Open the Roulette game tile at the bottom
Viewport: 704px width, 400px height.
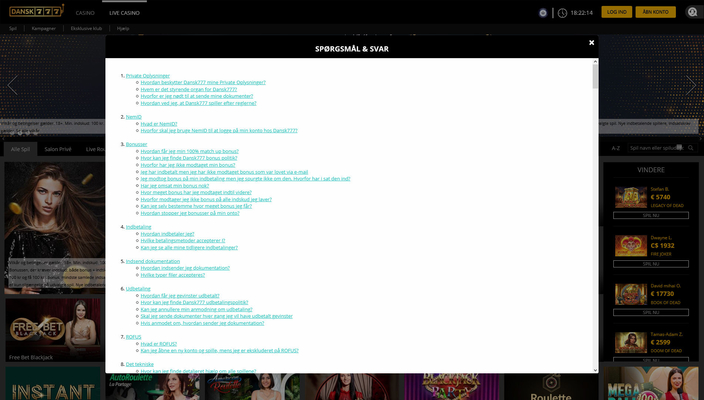(551, 387)
